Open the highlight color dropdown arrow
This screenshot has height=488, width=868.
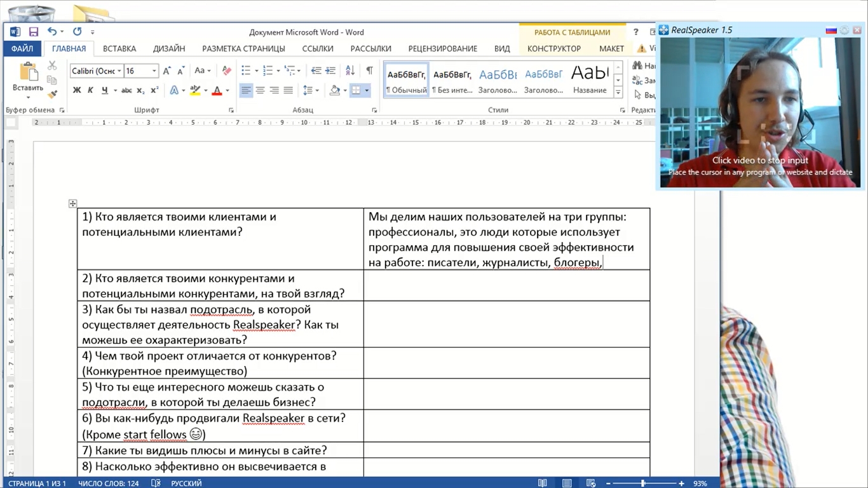(205, 90)
